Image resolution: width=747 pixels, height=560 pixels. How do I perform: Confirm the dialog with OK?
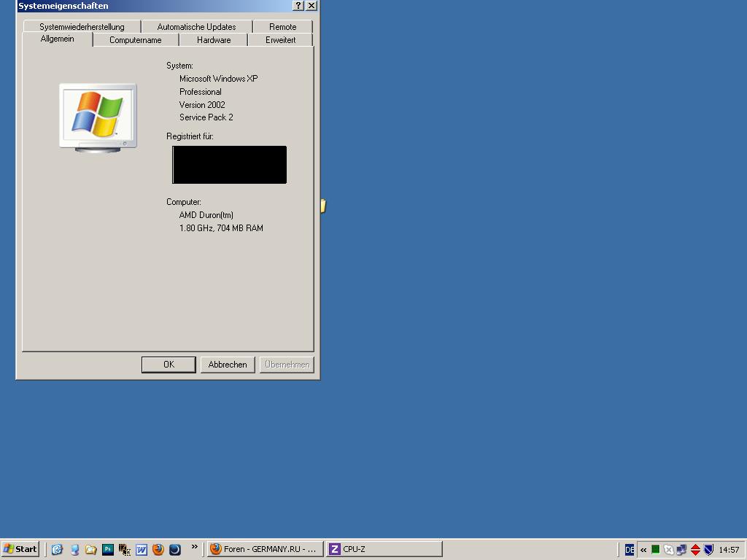[169, 365]
